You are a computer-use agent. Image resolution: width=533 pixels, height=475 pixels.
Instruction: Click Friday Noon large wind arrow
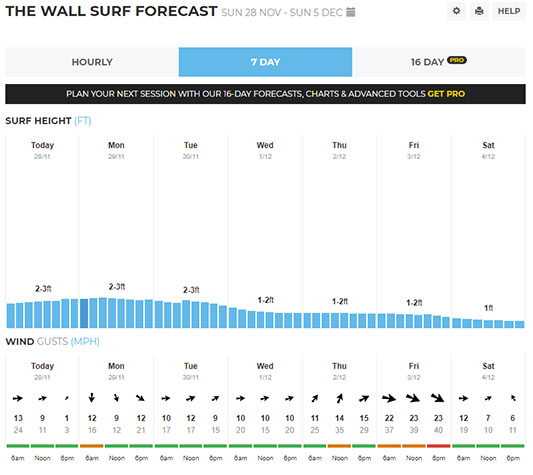pos(414,398)
